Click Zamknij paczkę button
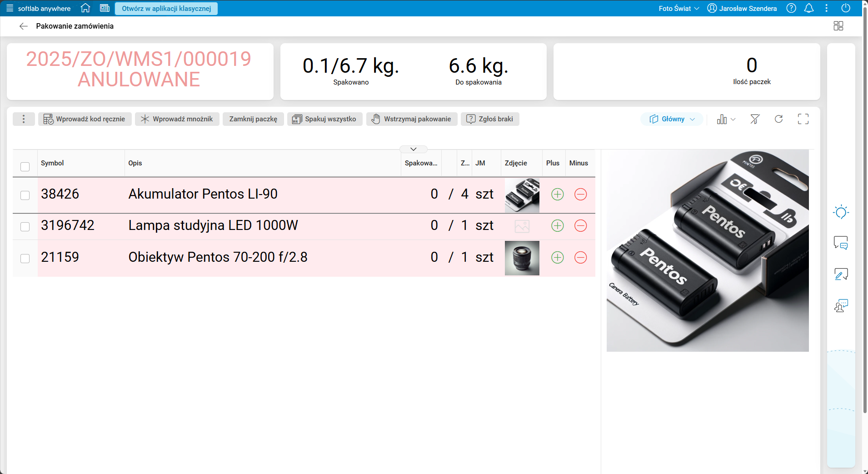868x474 pixels. [x=253, y=119]
